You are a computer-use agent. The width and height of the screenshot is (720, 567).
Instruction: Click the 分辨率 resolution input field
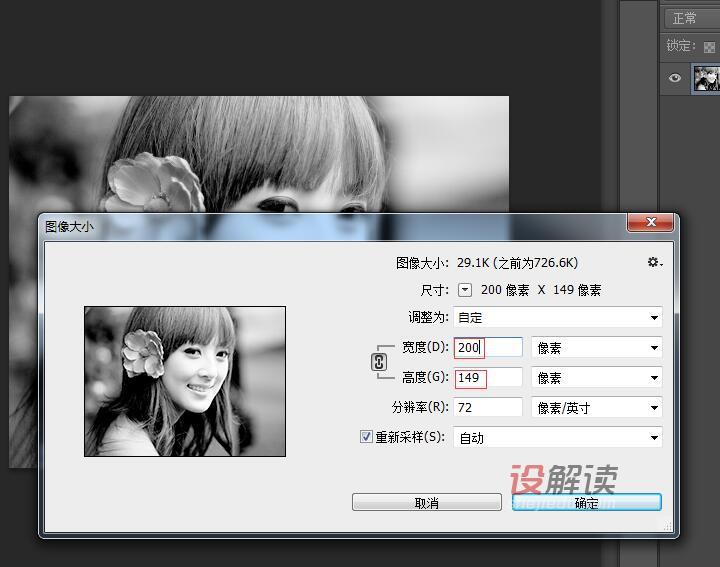[x=488, y=408]
